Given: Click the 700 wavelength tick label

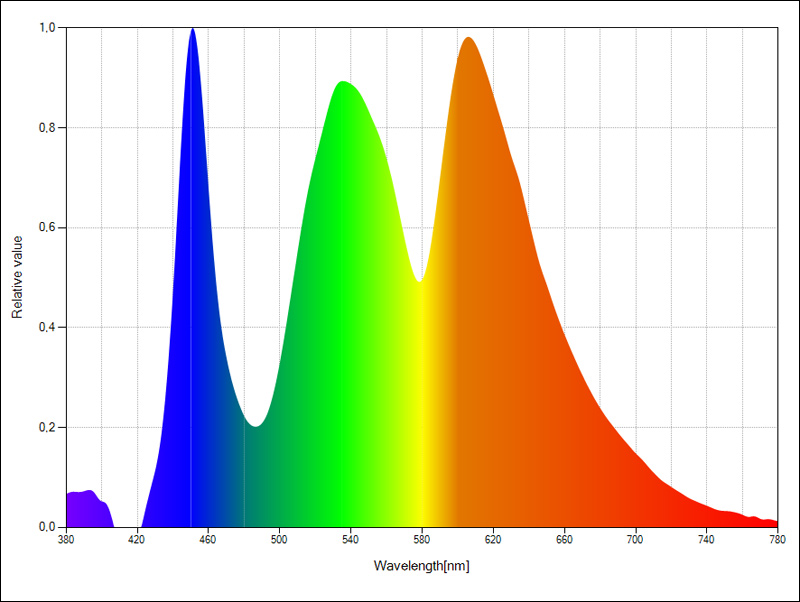Looking at the screenshot, I should tap(635, 539).
